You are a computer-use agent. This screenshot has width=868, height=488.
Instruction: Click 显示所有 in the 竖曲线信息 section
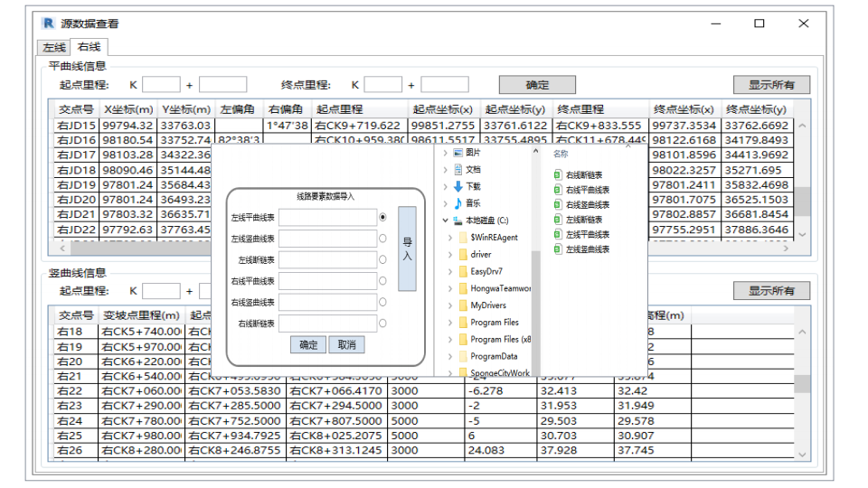coord(771,290)
